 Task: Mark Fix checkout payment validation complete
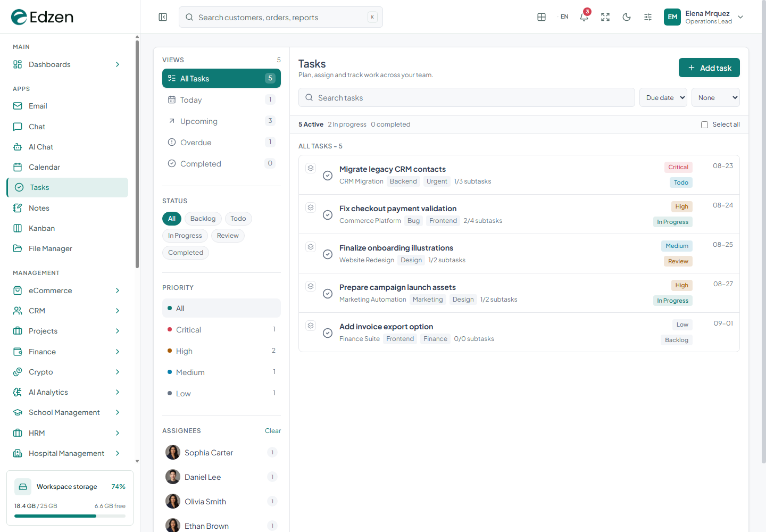point(328,215)
